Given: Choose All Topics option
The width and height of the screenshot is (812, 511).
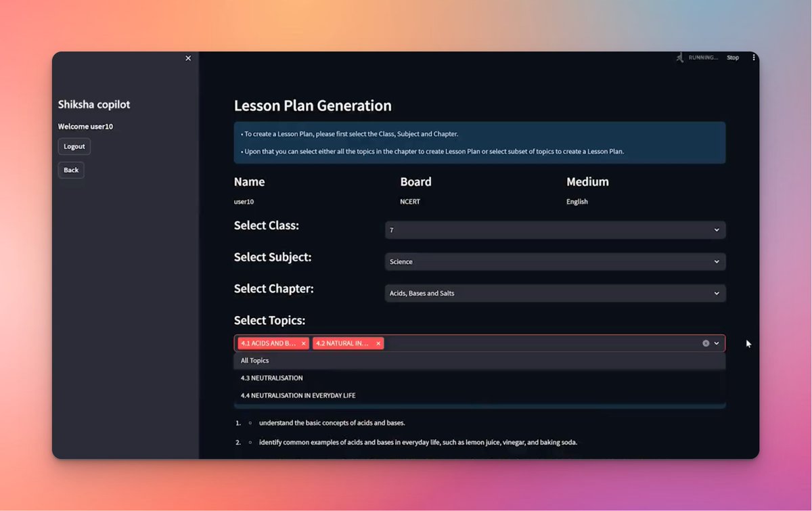Looking at the screenshot, I should pos(480,361).
